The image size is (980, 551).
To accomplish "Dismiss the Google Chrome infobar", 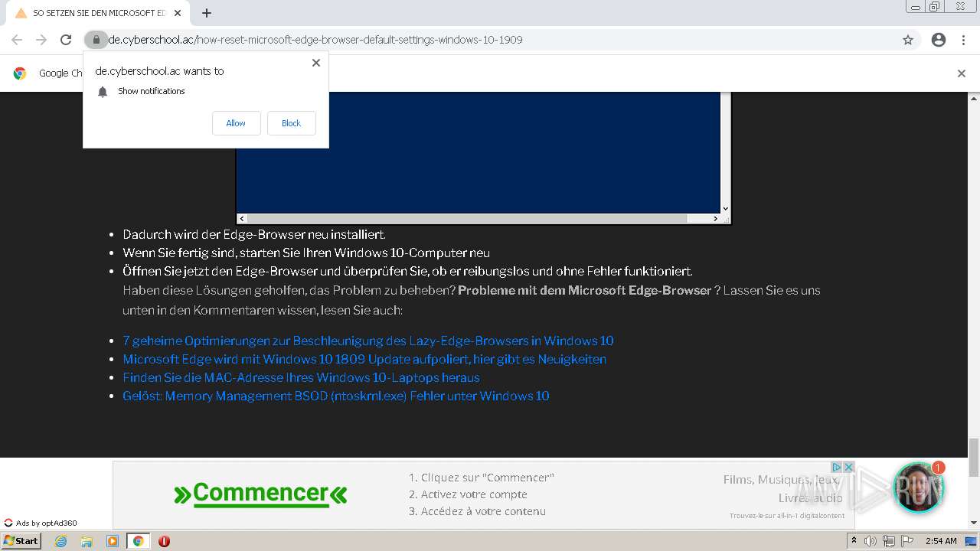I will point(962,73).
